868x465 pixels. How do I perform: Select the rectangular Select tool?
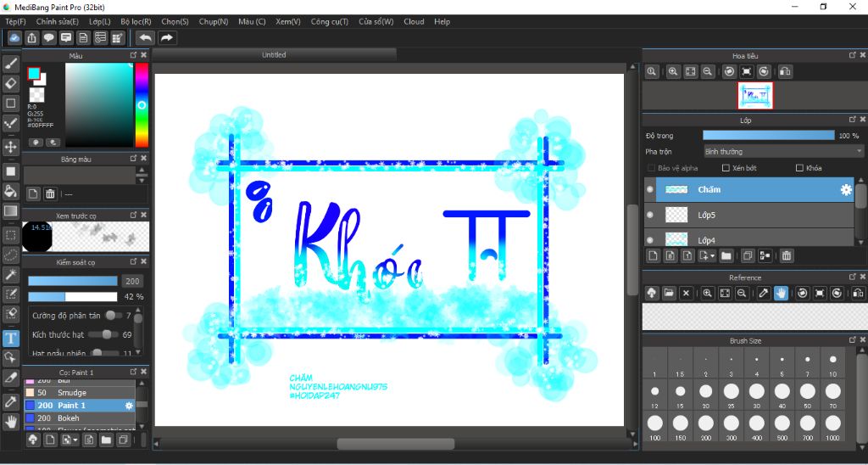(10, 235)
